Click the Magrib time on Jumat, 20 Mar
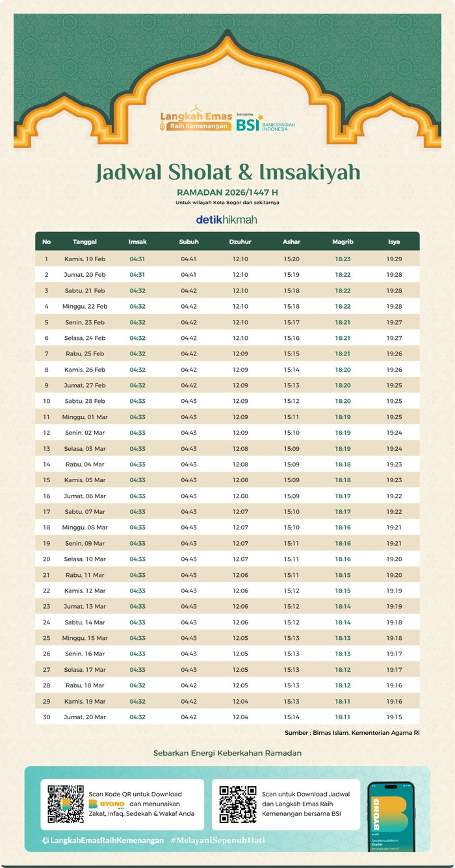This screenshot has height=868, width=455. [x=343, y=717]
